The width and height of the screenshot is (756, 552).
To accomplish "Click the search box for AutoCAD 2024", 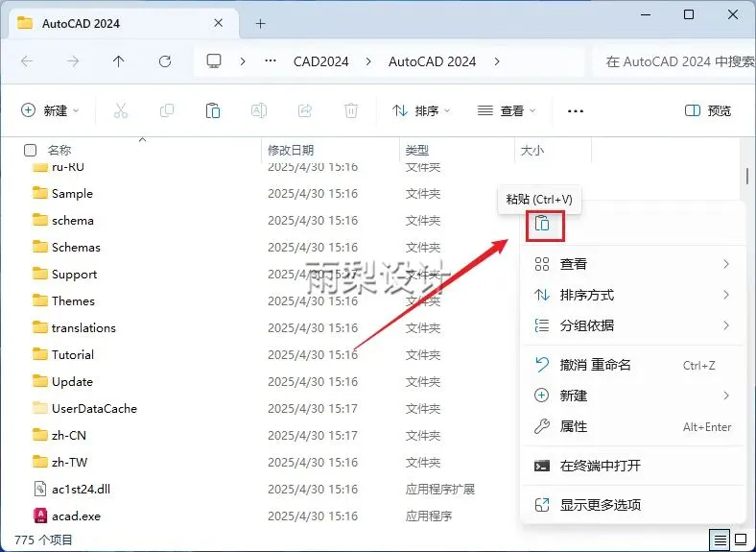I will click(674, 61).
